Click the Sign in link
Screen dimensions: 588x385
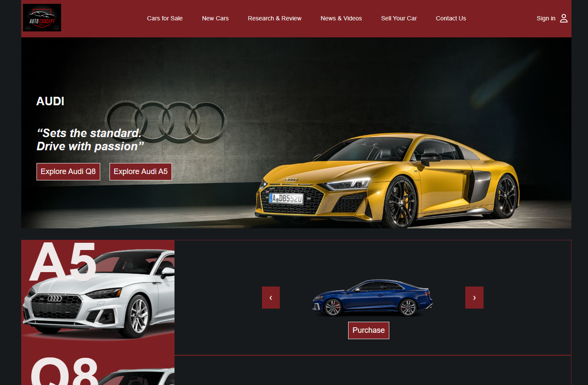(x=546, y=18)
